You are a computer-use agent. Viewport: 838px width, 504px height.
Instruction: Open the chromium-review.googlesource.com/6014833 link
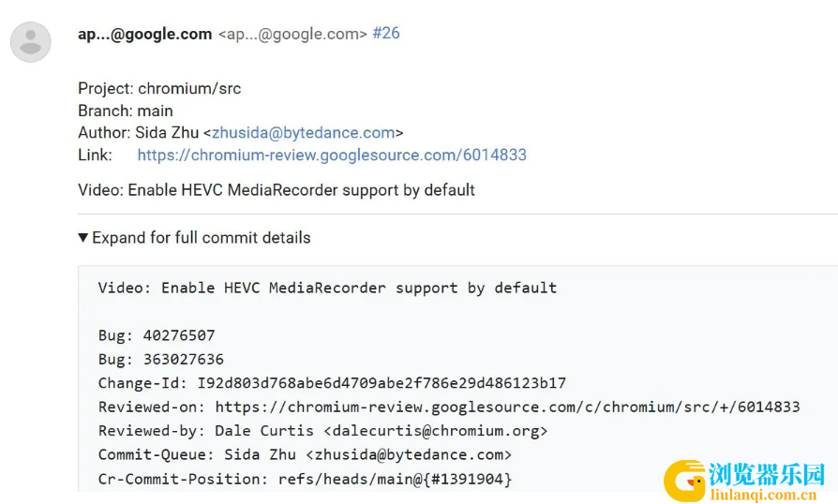tap(332, 155)
